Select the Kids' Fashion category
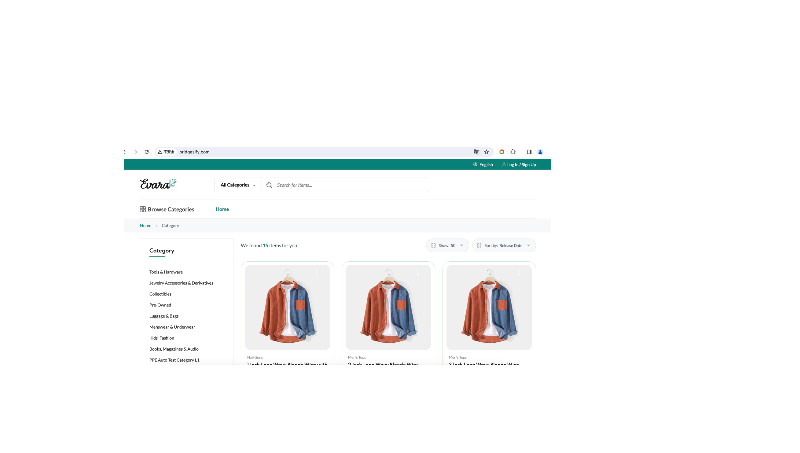The width and height of the screenshot is (800, 453). coord(162,338)
